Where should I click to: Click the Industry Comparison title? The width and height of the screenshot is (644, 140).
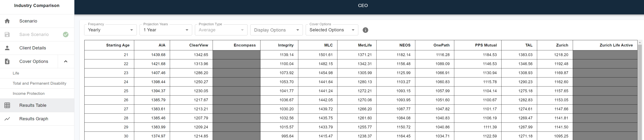[37, 6]
